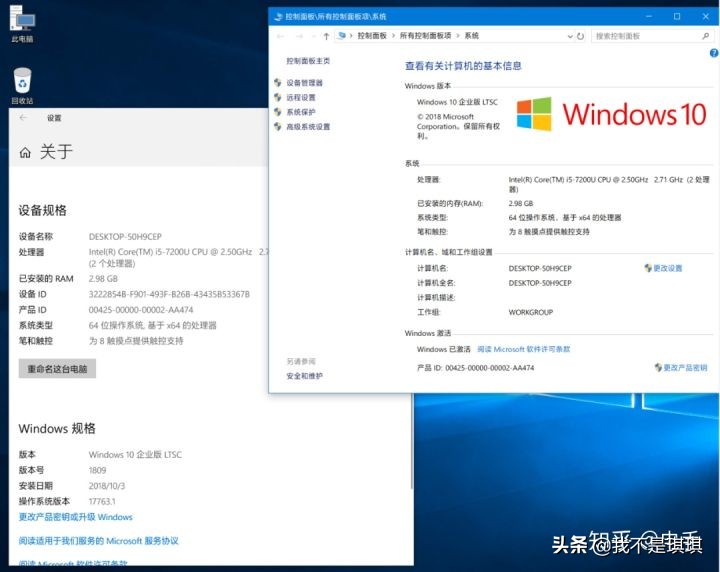Select 设备 ID value in Settings
Screen dimensions: 720x572
click(x=169, y=294)
